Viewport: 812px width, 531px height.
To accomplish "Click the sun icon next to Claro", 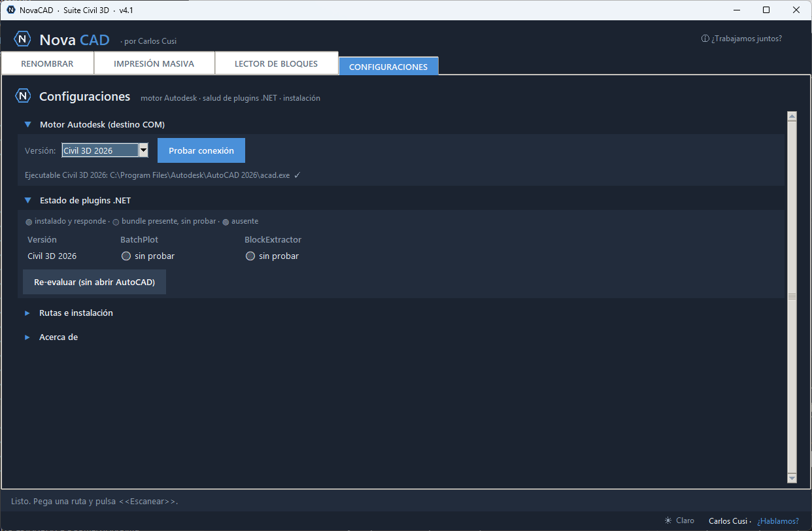I will (x=668, y=521).
